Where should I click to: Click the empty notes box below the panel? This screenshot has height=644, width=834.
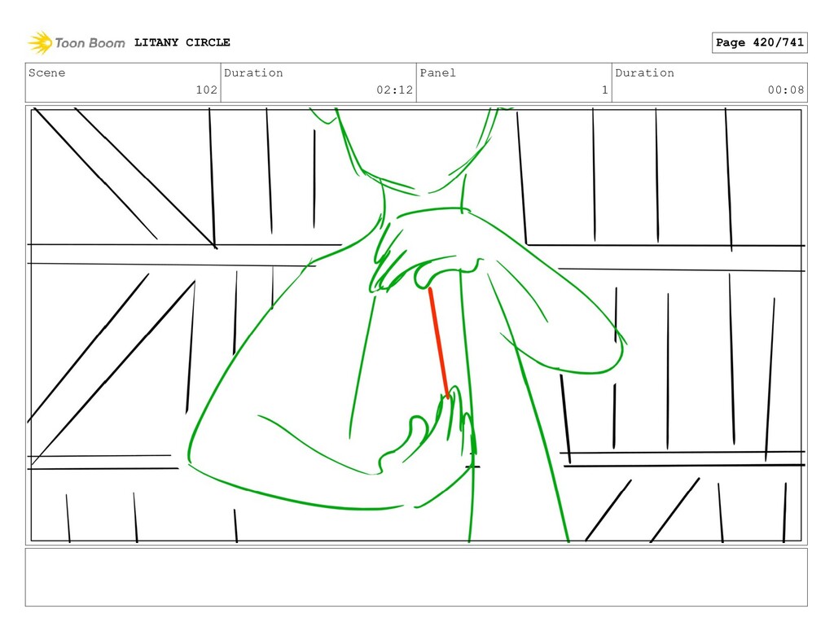click(416, 577)
